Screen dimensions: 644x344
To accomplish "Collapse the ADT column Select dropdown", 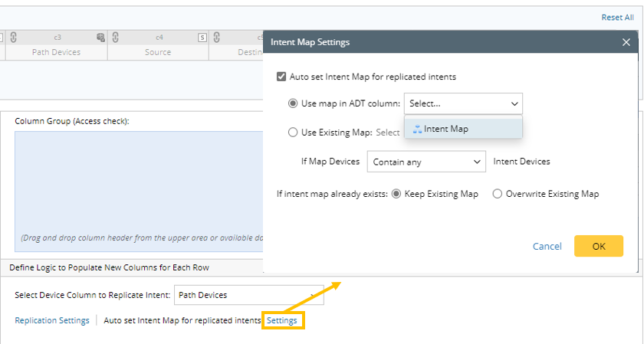I will [514, 103].
